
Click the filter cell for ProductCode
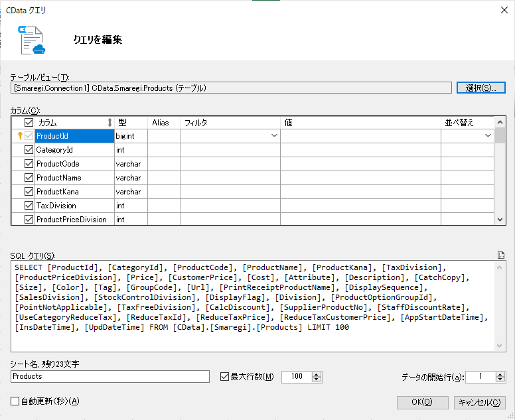(x=230, y=163)
